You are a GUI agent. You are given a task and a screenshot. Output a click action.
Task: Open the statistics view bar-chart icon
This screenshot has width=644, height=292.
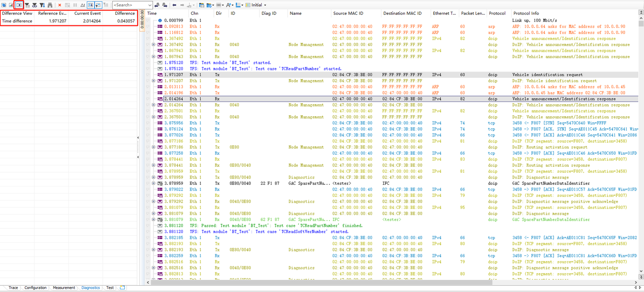pos(11,5)
